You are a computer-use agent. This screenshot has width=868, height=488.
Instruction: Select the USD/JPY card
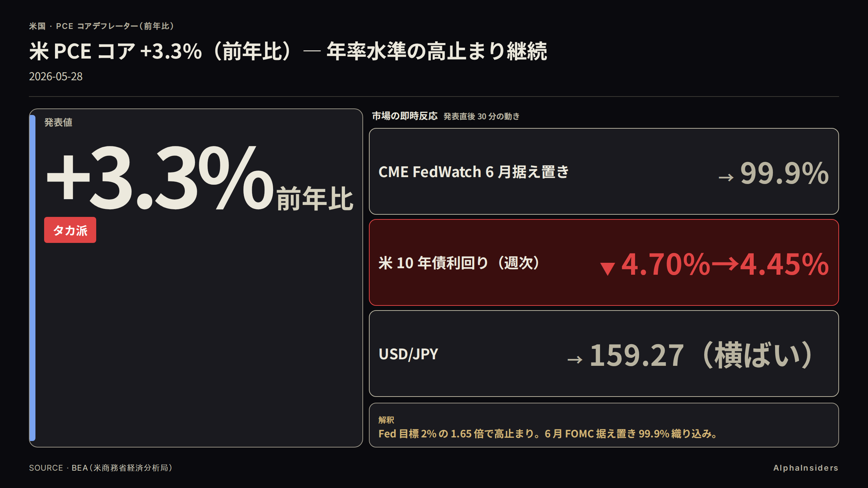coord(604,354)
